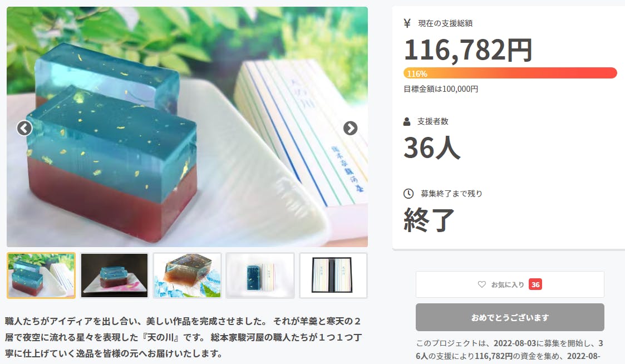Click the next image arrow on the carousel
This screenshot has height=364, width=625.
[x=351, y=128]
